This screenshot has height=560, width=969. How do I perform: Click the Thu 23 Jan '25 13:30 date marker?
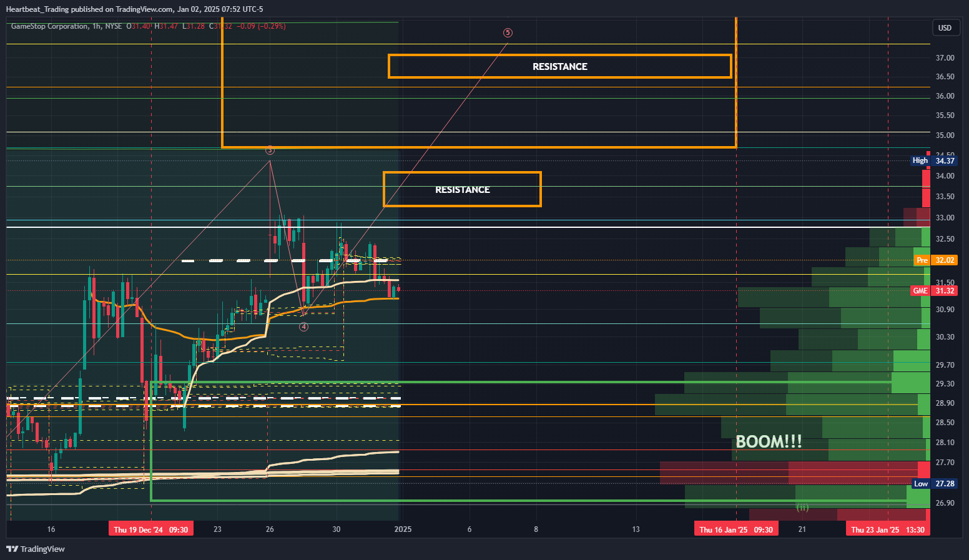point(887,529)
